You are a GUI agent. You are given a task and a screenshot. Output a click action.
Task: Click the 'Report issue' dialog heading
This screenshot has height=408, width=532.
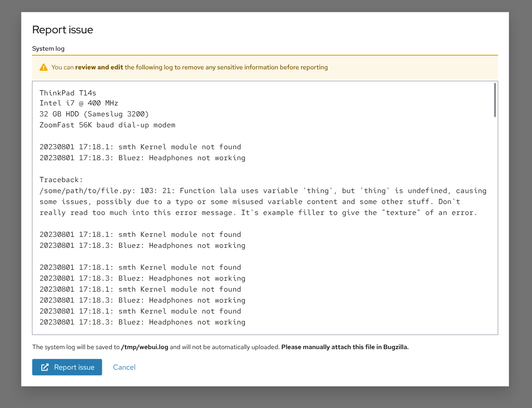[x=63, y=30]
